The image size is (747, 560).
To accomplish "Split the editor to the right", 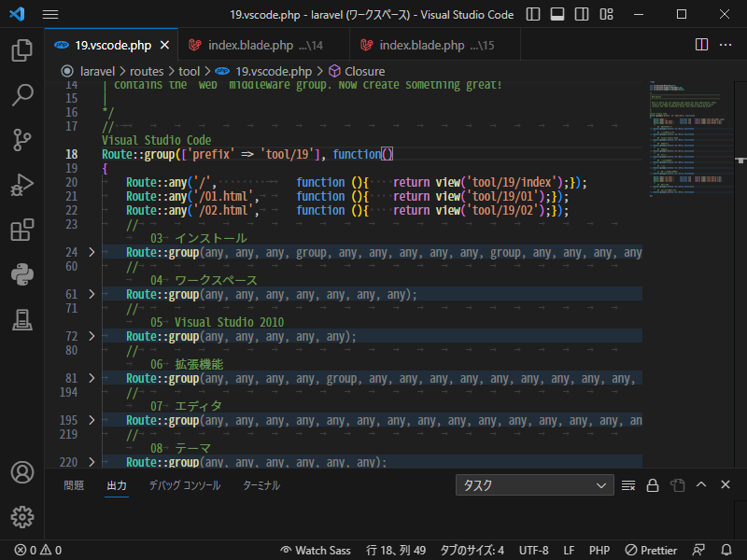I will 702,45.
